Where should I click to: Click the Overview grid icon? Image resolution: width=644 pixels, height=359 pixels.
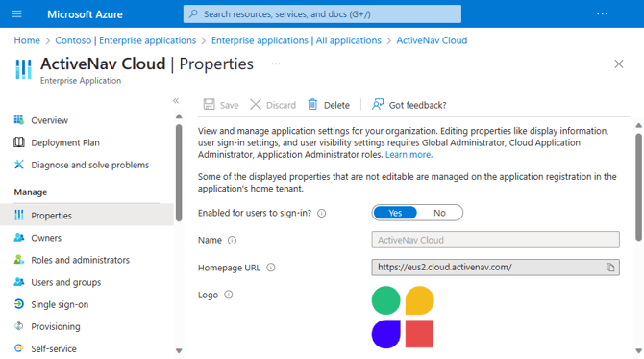[19, 119]
